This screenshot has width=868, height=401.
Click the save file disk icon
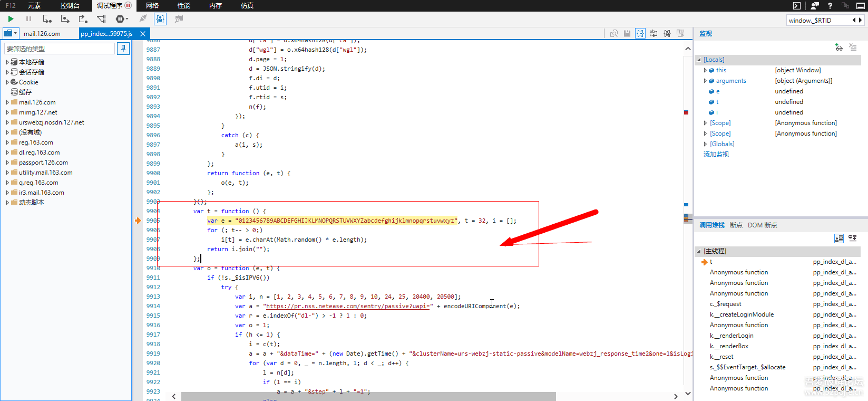click(x=627, y=33)
